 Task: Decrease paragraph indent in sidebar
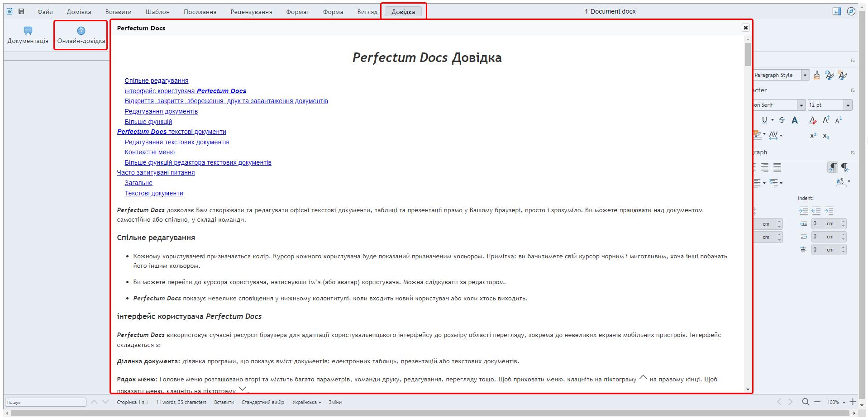(816, 211)
